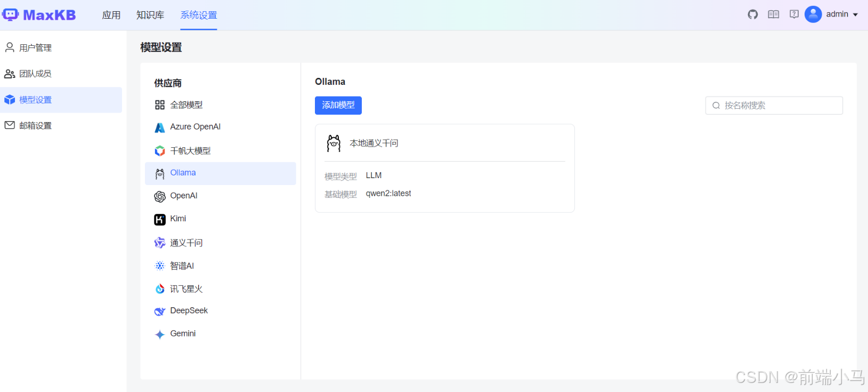Screen dimensions: 868x392
Task: Click the 千帆大模型 logo icon
Action: point(160,151)
